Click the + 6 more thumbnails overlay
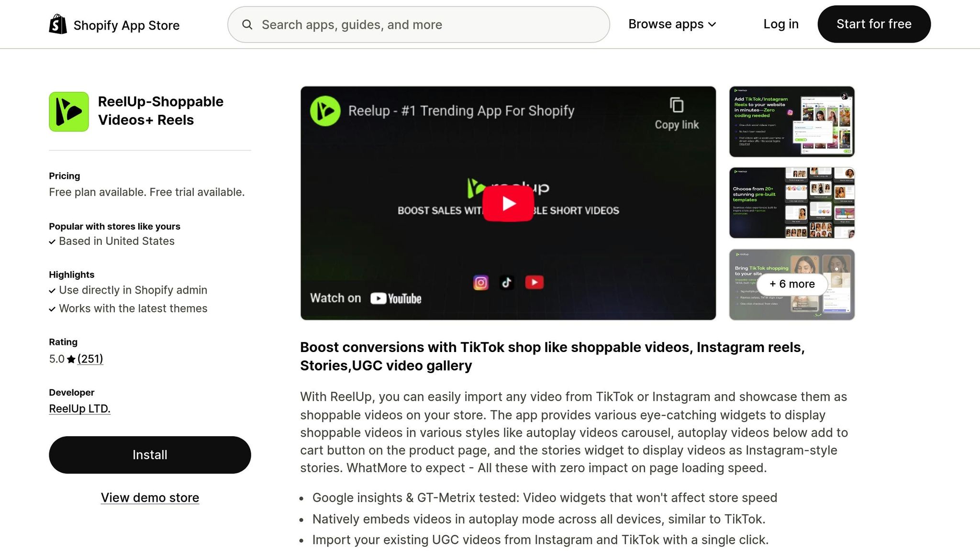980x551 pixels. (x=791, y=284)
